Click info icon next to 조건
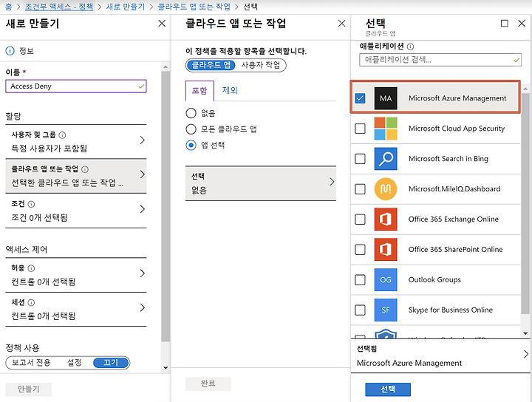Image resolution: width=532 pixels, height=402 pixels. (x=31, y=204)
